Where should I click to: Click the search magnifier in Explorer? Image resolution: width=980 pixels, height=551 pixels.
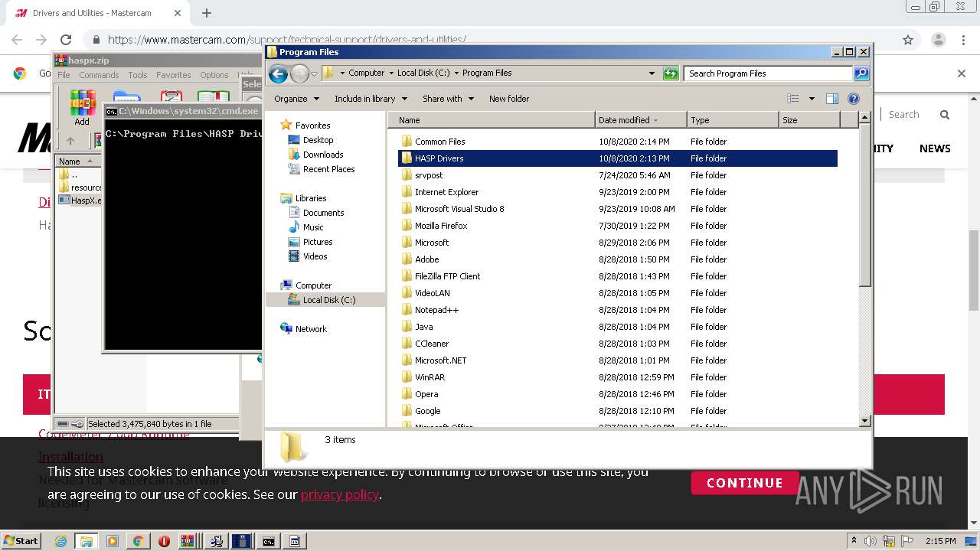tap(861, 73)
